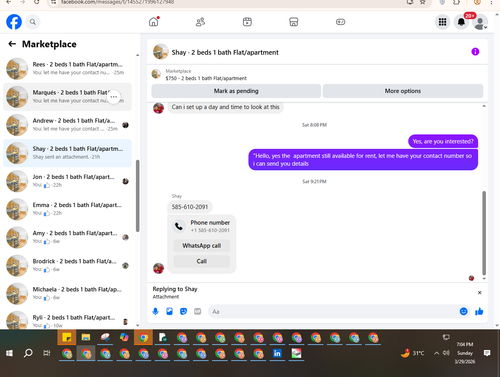
Task: Click the phone icon in Phone number card
Action: tap(179, 226)
